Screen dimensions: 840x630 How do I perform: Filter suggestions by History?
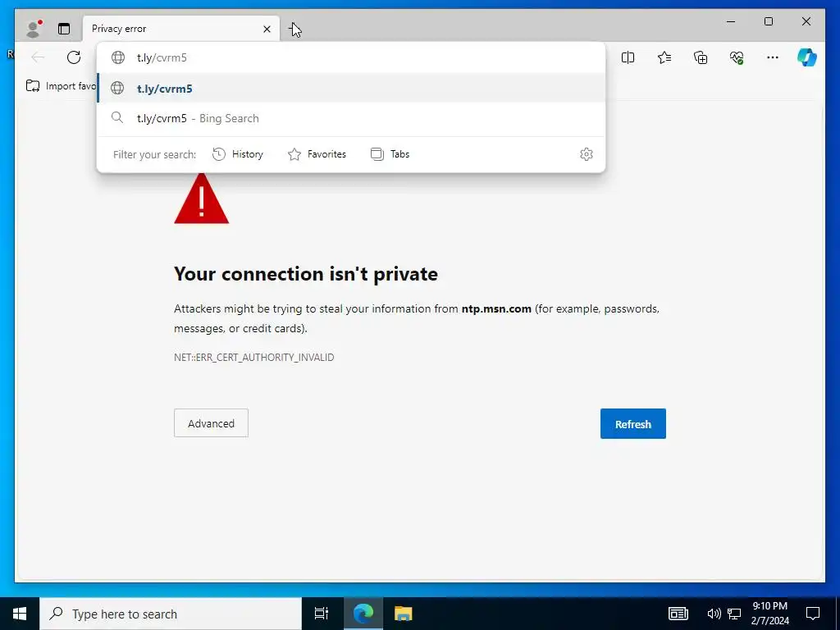(x=238, y=154)
